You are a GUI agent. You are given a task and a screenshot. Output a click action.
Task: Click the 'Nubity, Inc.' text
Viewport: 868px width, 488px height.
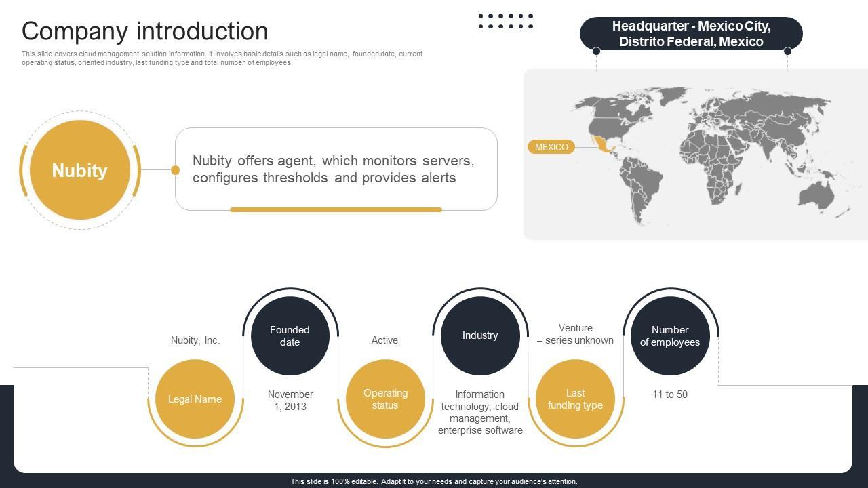[x=195, y=340]
